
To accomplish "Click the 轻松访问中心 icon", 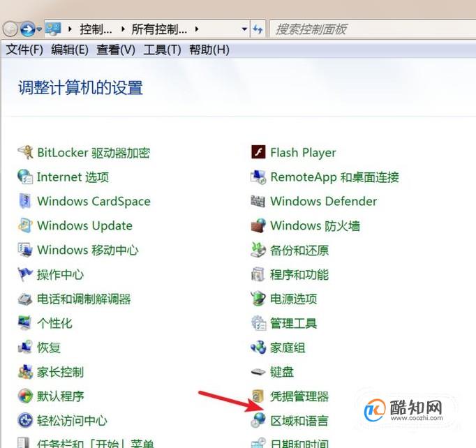I will pos(25,421).
